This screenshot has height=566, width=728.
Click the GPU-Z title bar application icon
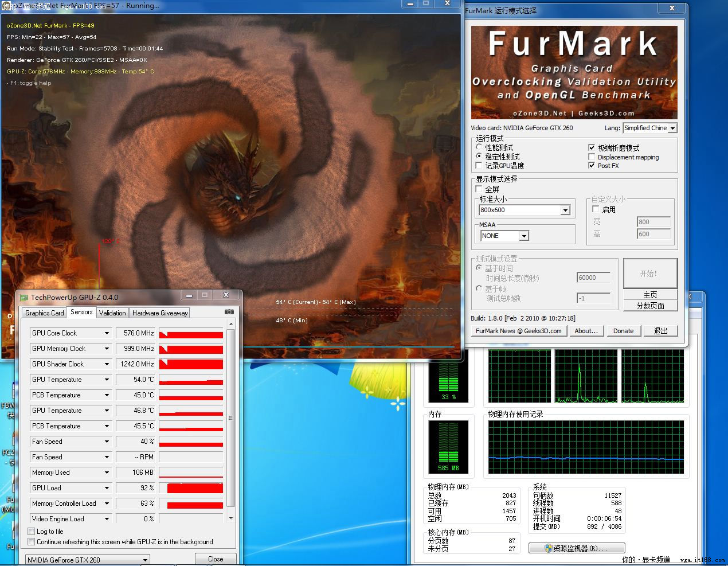(x=24, y=297)
